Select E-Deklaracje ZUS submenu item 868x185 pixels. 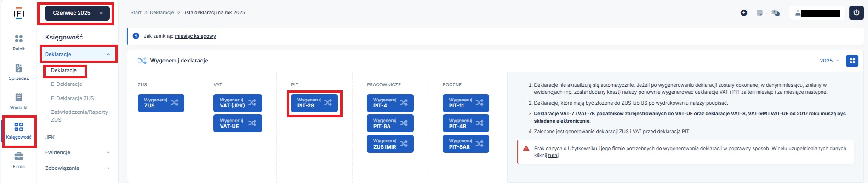72,98
